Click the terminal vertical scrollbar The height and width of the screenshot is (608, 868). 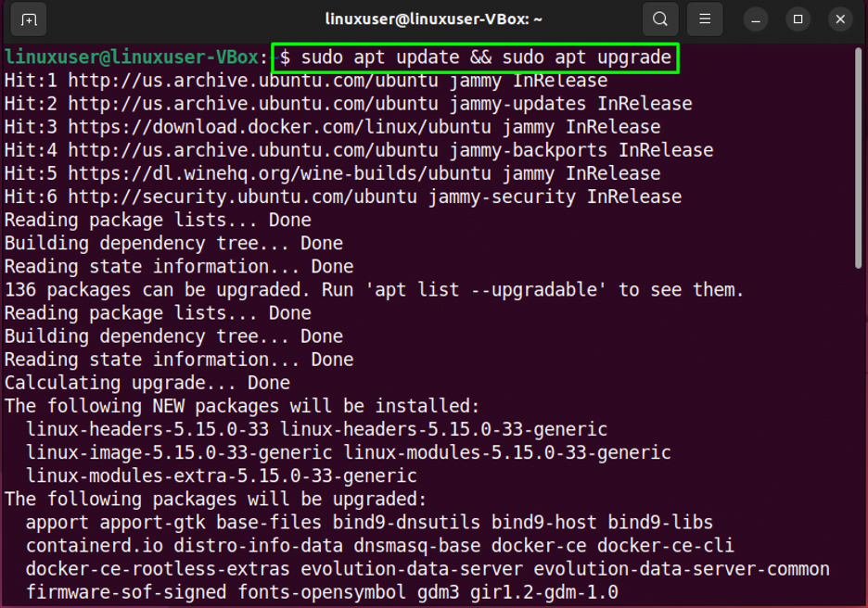pos(858,158)
